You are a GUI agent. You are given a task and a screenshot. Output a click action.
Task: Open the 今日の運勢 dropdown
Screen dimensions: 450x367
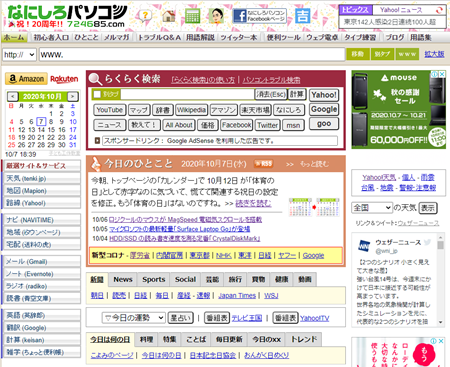[x=134, y=318]
